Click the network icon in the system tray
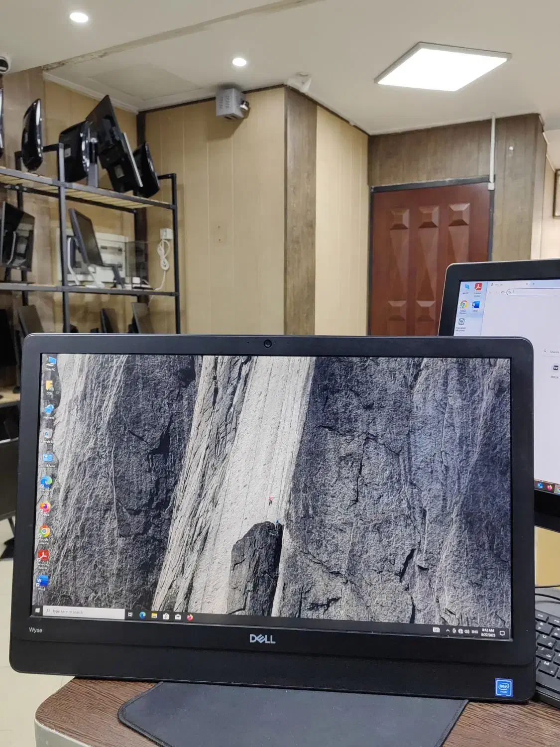Screen dimensions: 560x747 460,631
